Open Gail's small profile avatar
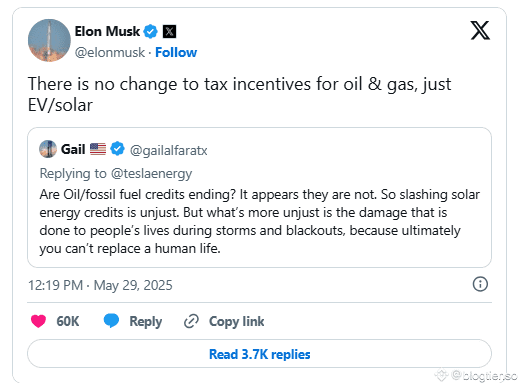525x391 pixels. (48, 149)
